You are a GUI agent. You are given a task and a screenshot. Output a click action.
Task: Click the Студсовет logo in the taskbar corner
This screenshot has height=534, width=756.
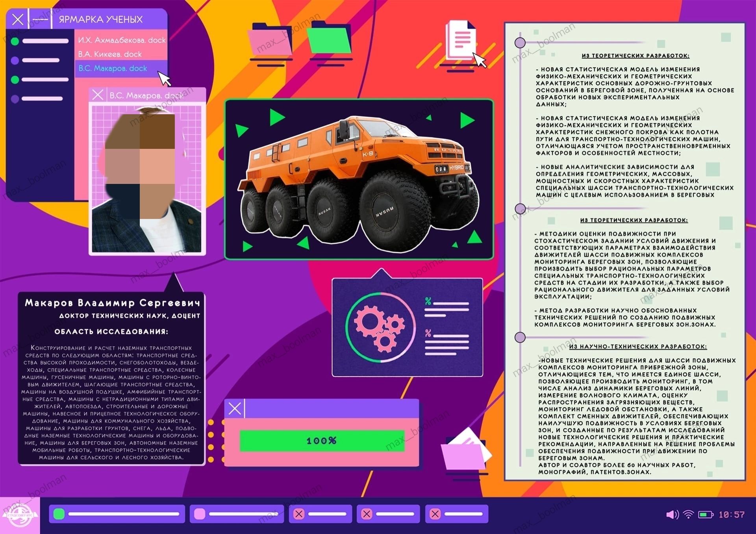(20, 515)
